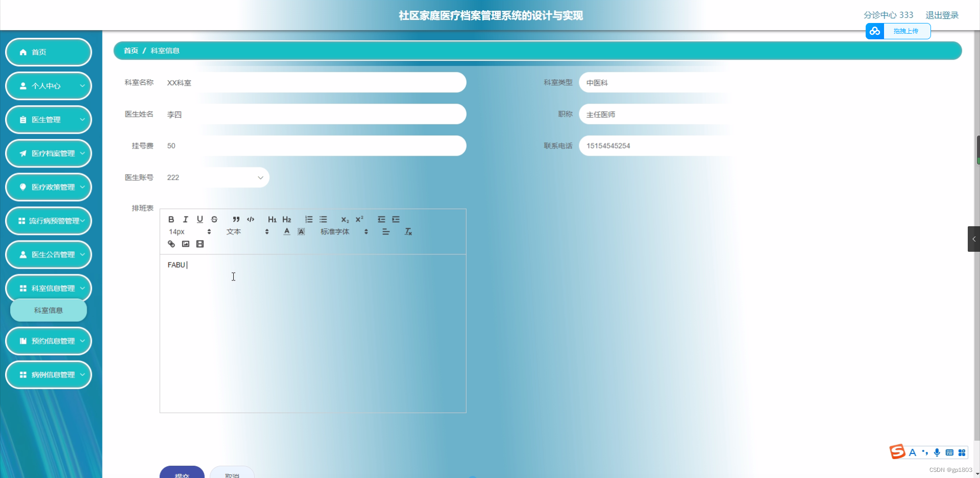Select the underline icon in the editor toolbar
Image resolution: width=980 pixels, height=478 pixels.
click(x=200, y=219)
